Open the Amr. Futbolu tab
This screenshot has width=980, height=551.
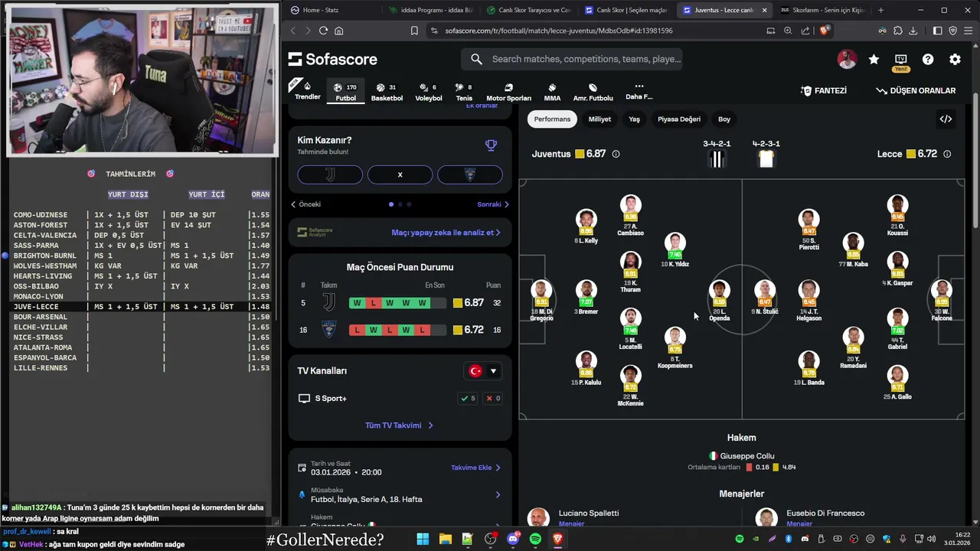[593, 92]
